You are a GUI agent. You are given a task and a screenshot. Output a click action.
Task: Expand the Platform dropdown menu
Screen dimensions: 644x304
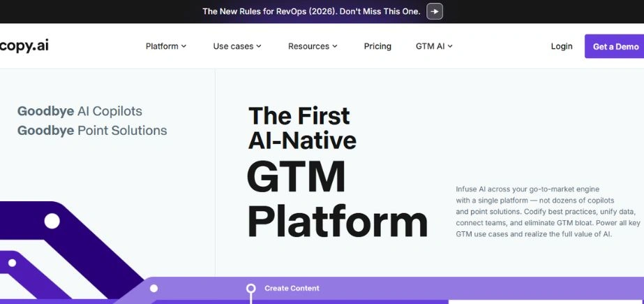click(166, 47)
